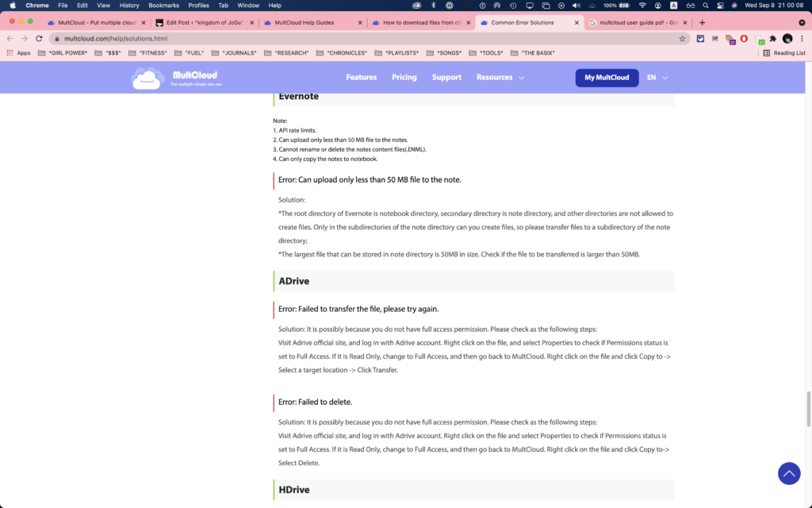Open the Apps grid in bookmarks bar
Image resolution: width=812 pixels, height=508 pixels.
tap(19, 53)
